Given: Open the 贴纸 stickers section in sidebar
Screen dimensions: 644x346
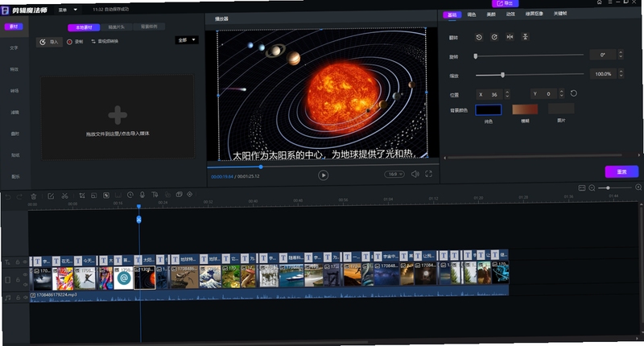Looking at the screenshot, I should 15,155.
